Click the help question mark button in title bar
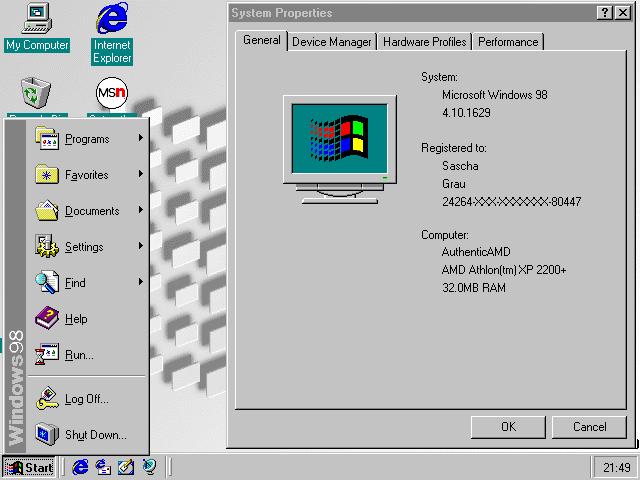Viewport: 640px width, 480px height. point(605,13)
